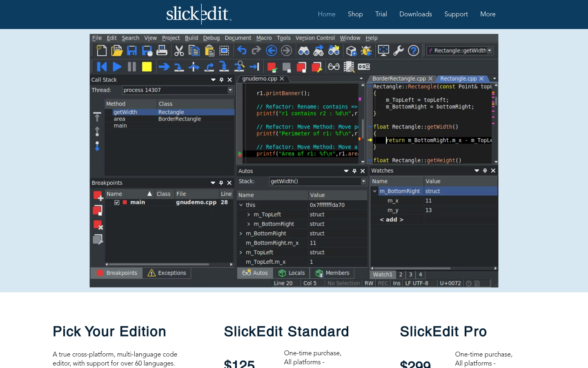This screenshot has width=588, height=368.
Task: Click the Restart debug icon
Action: (x=102, y=67)
